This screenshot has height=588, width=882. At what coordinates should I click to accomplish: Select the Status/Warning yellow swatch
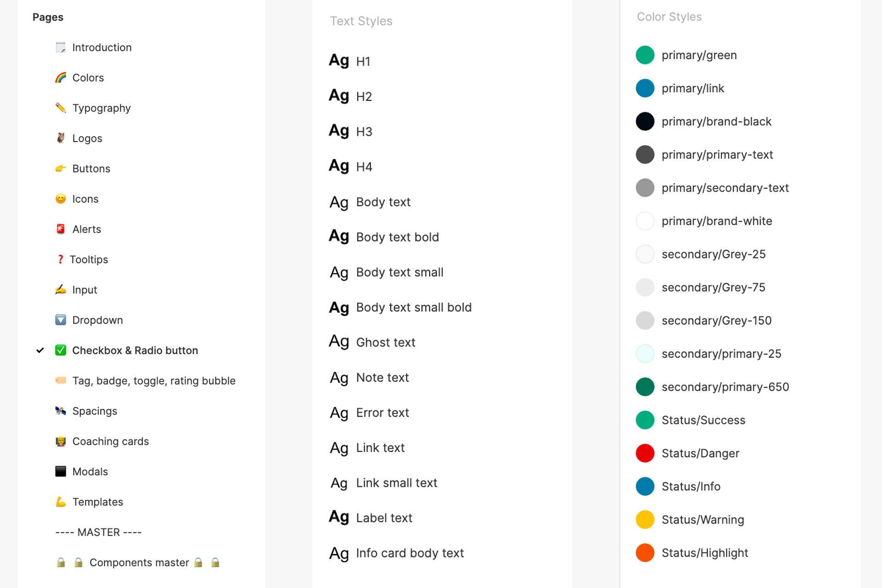(x=645, y=520)
